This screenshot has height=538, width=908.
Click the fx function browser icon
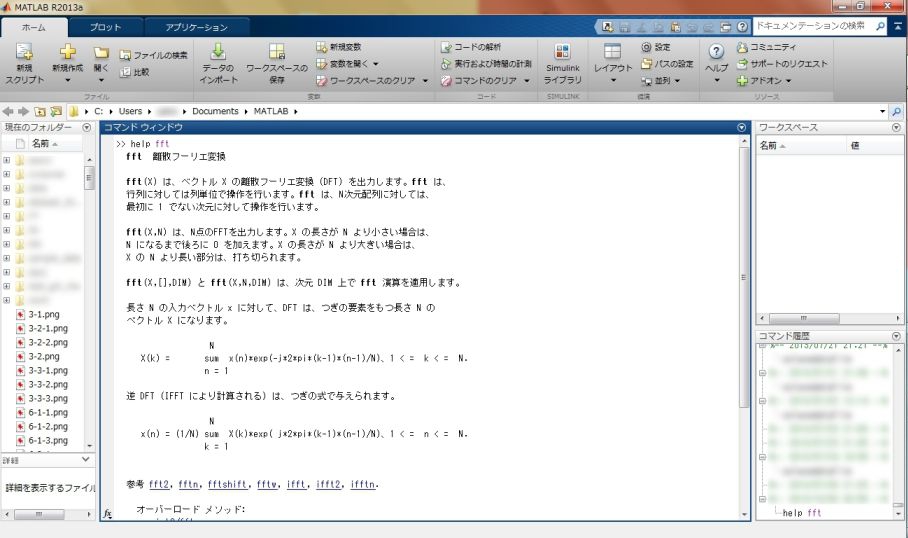108,513
